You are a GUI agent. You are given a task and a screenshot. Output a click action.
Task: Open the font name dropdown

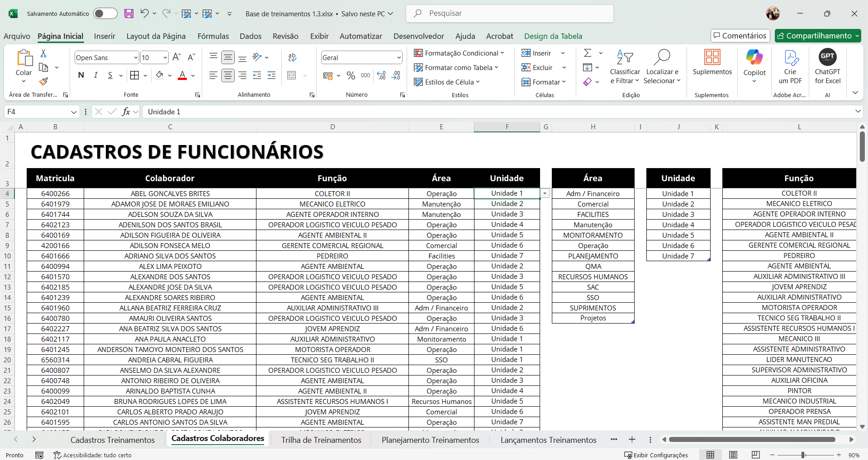click(135, 58)
